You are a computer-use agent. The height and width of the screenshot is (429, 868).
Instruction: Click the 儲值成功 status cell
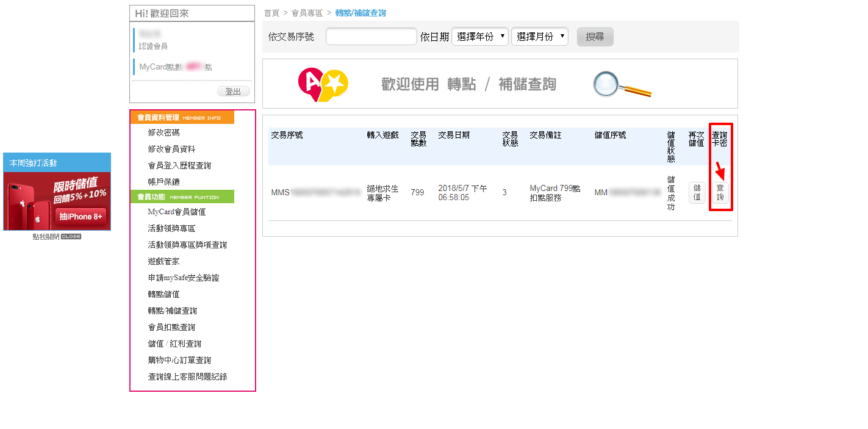tap(671, 193)
